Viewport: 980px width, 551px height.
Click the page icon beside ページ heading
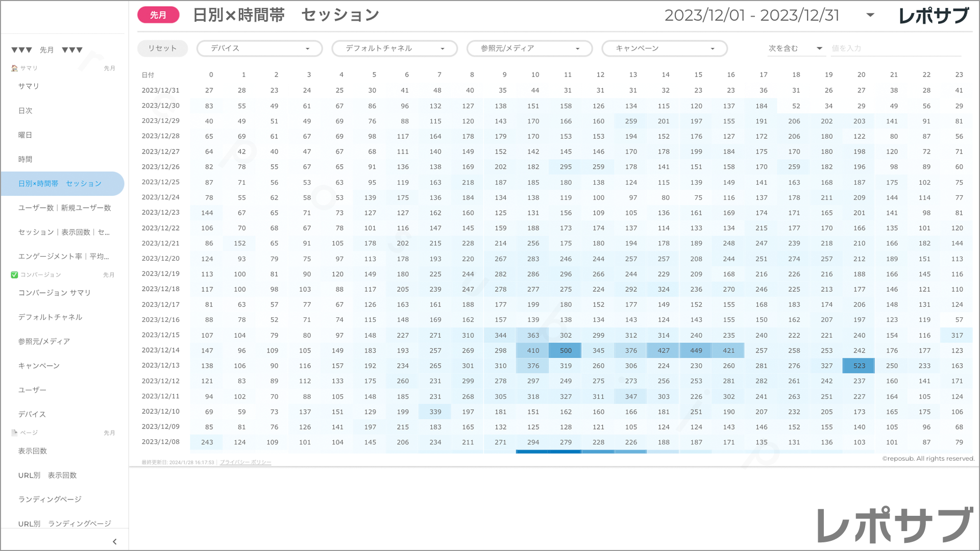(x=14, y=433)
